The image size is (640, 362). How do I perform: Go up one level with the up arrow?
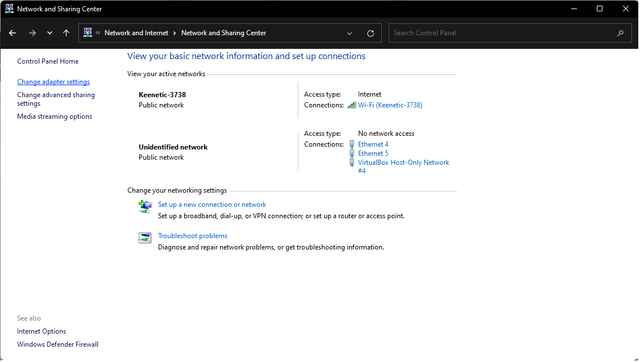[66, 33]
